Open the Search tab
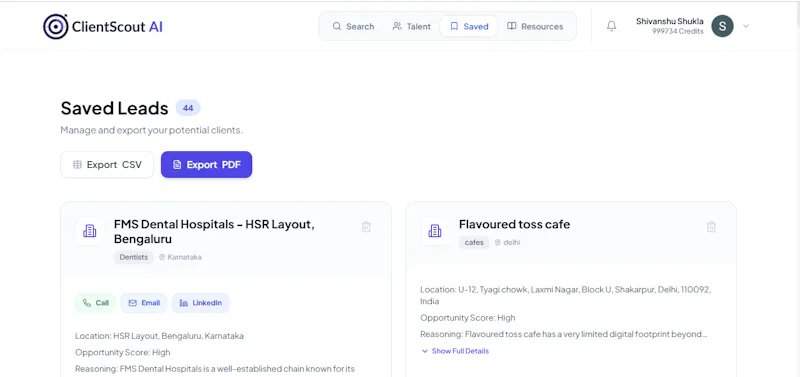The width and height of the screenshot is (800, 377). point(353,27)
